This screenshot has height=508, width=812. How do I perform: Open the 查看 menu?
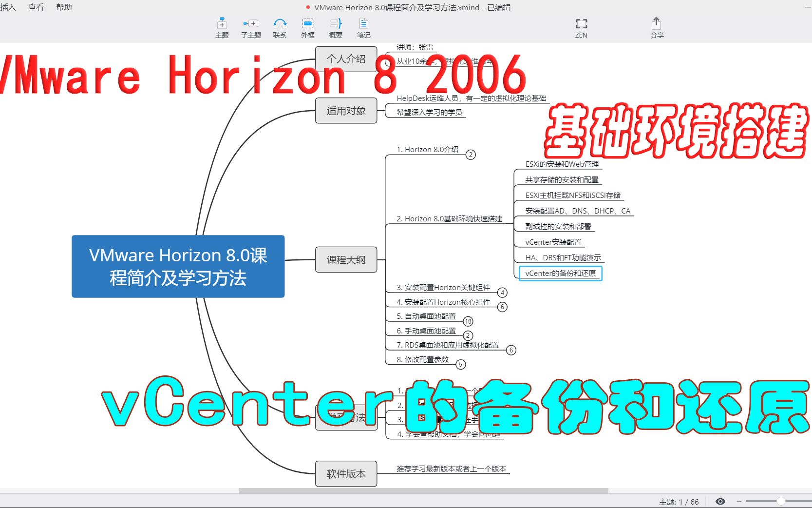pyautogui.click(x=36, y=7)
